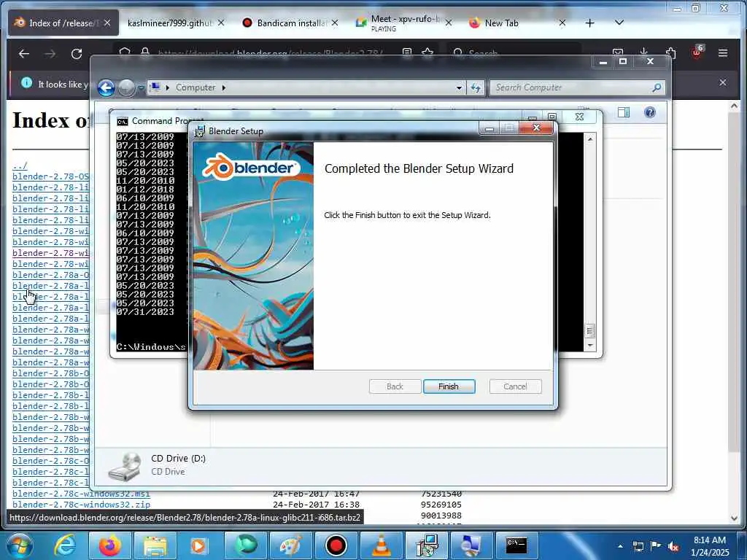The width and height of the screenshot is (747, 560).
Task: Open Paint from the taskbar
Action: coord(290,545)
